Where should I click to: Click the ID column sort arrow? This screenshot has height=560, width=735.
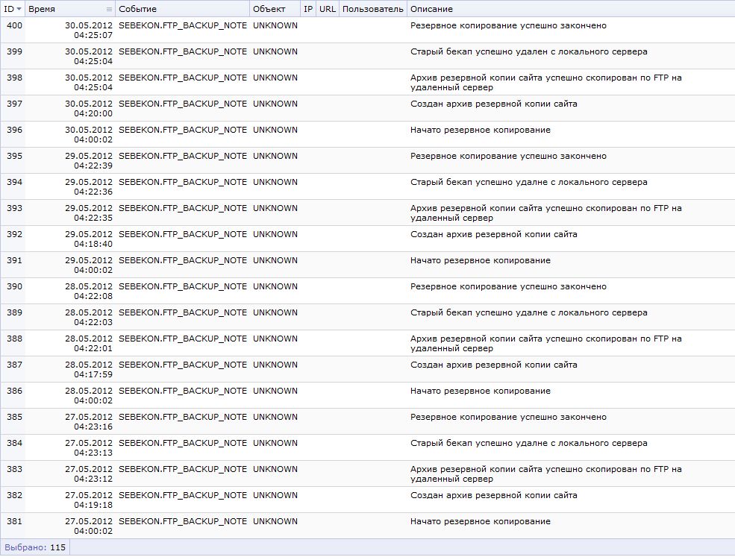tap(19, 10)
